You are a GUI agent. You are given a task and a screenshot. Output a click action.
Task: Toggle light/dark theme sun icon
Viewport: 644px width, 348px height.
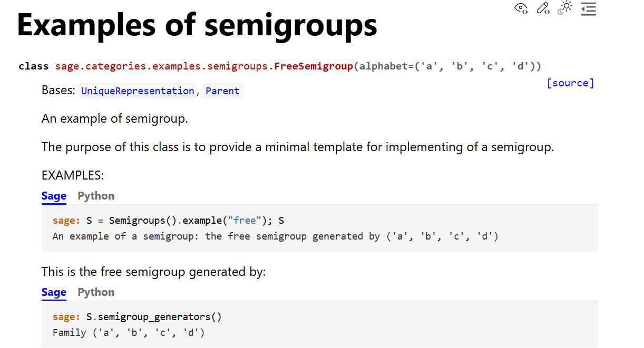(x=565, y=8)
